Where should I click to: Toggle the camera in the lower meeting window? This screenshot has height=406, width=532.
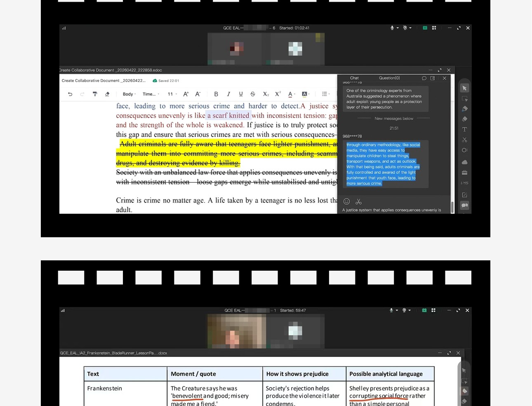click(404, 310)
